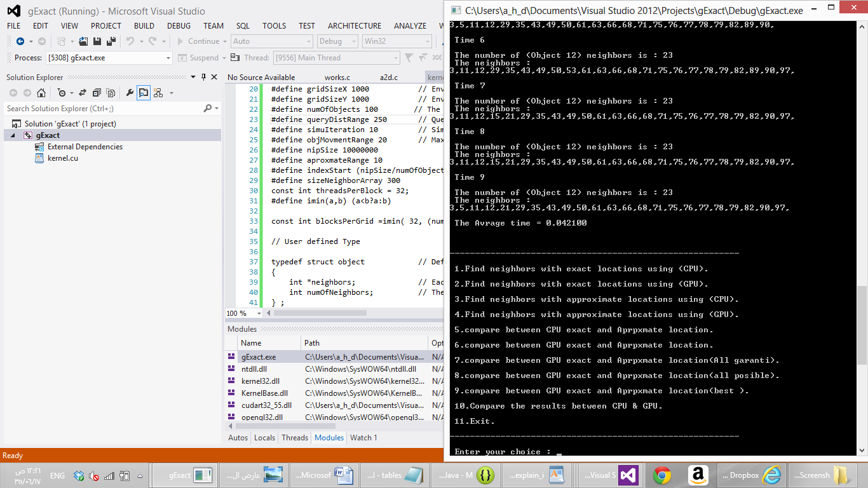Click the Google Chrome taskbar icon
868x488 pixels.
[x=662, y=475]
